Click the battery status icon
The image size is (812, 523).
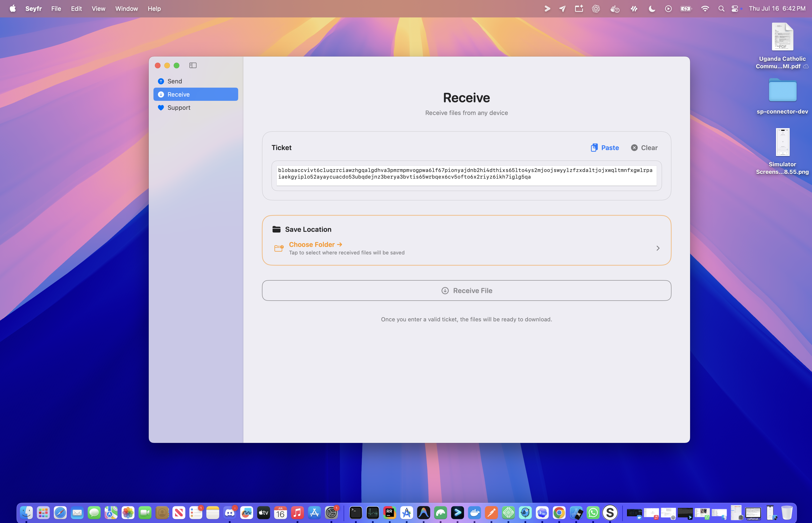[686, 9]
